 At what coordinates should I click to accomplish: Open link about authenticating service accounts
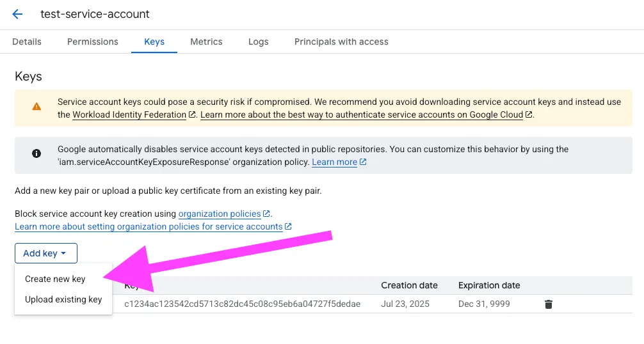pos(362,115)
